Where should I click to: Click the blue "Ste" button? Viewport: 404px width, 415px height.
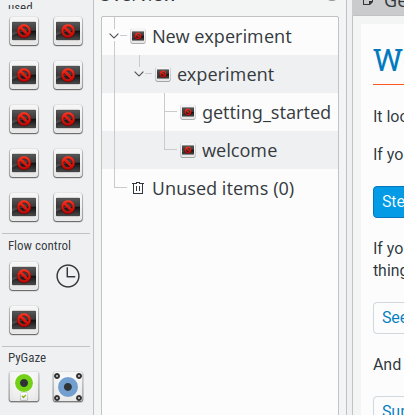pos(389,202)
